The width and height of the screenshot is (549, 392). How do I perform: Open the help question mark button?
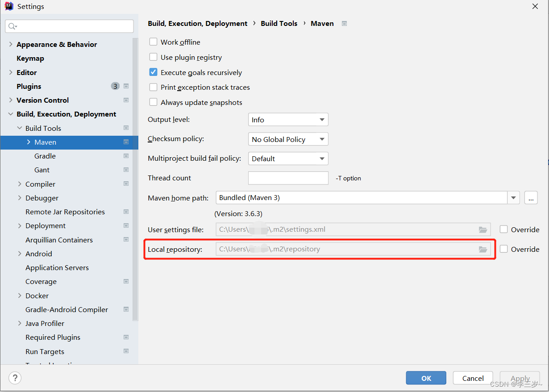click(x=15, y=378)
